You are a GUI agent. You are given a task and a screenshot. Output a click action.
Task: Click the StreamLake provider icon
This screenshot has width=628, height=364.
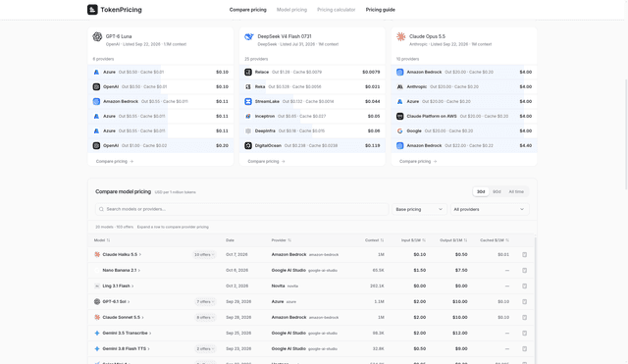click(248, 102)
